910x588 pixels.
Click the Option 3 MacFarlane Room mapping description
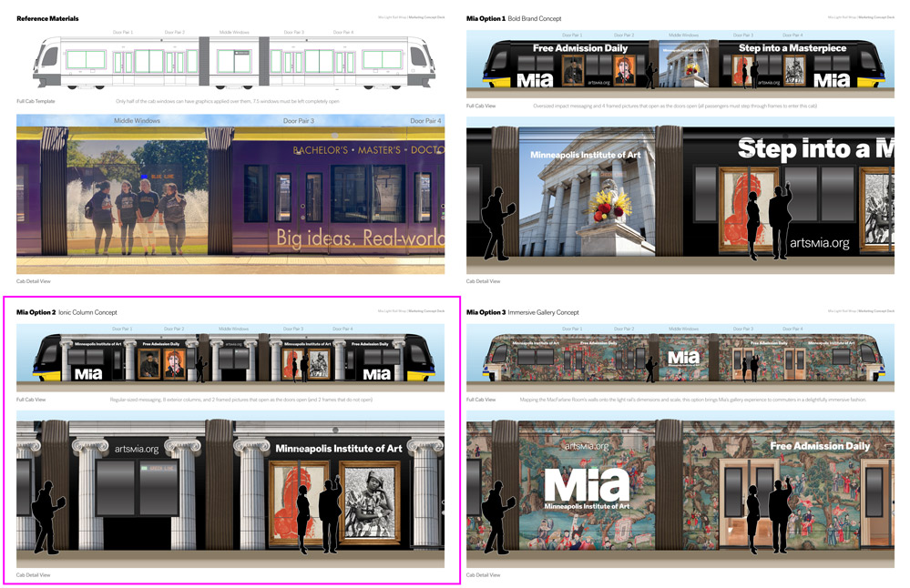click(x=693, y=400)
